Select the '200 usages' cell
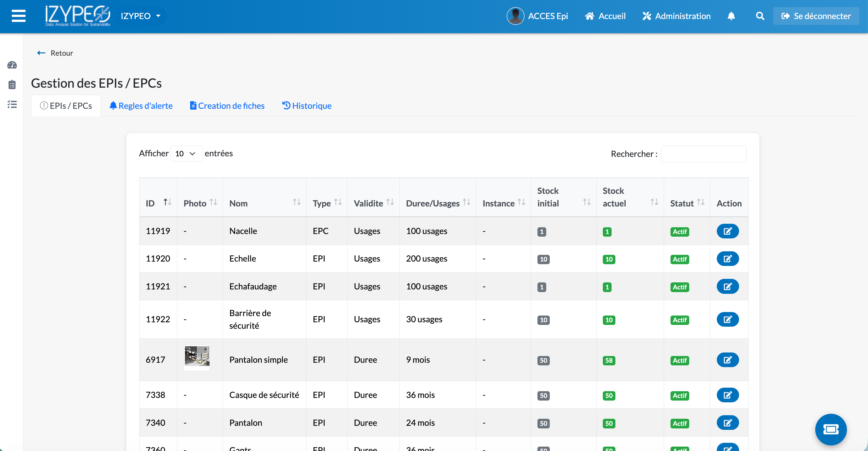Viewport: 868px width, 451px height. [x=437, y=259]
